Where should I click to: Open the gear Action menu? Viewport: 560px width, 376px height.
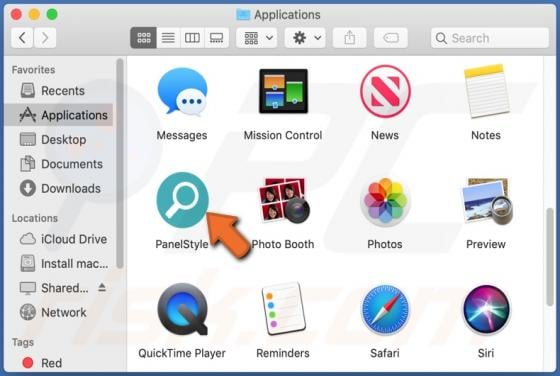[305, 37]
